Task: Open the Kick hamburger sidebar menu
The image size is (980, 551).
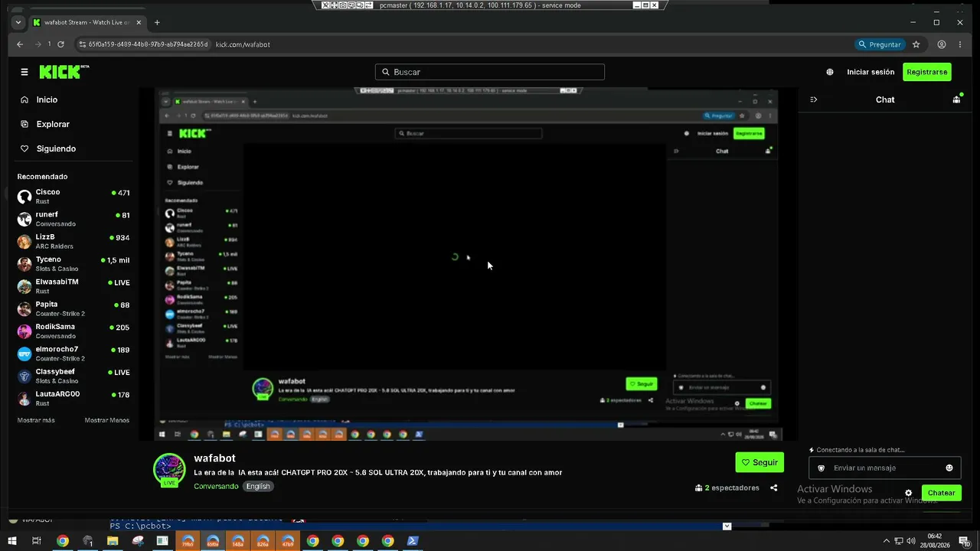Action: 24,72
